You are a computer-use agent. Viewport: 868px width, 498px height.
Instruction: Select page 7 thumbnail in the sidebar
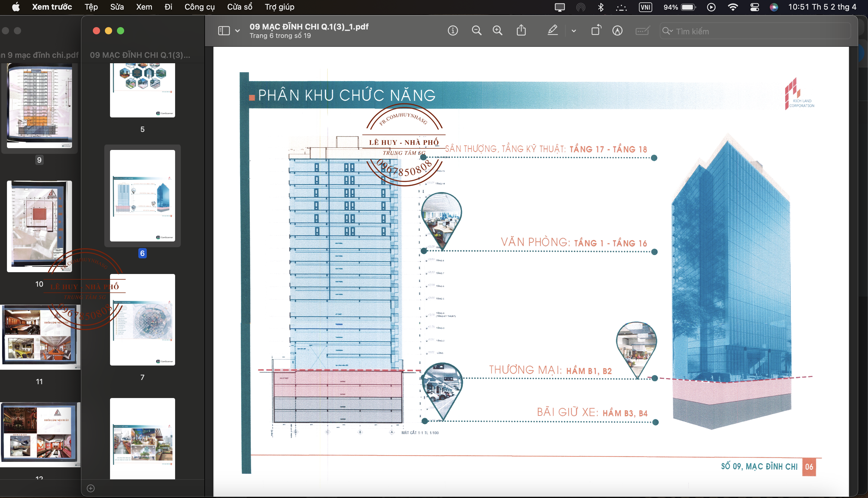point(142,320)
